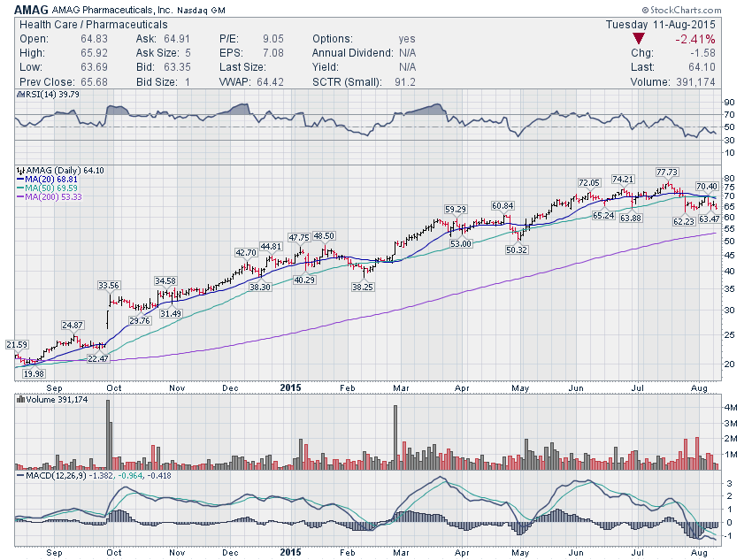752x560 pixels.
Task: Click the Bid value 63.35
Action: pos(177,67)
